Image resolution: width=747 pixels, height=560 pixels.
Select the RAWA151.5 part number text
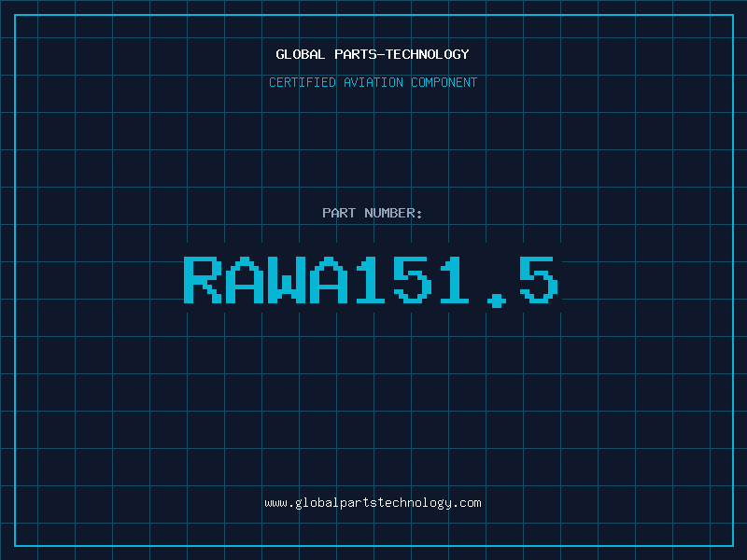click(x=371, y=280)
